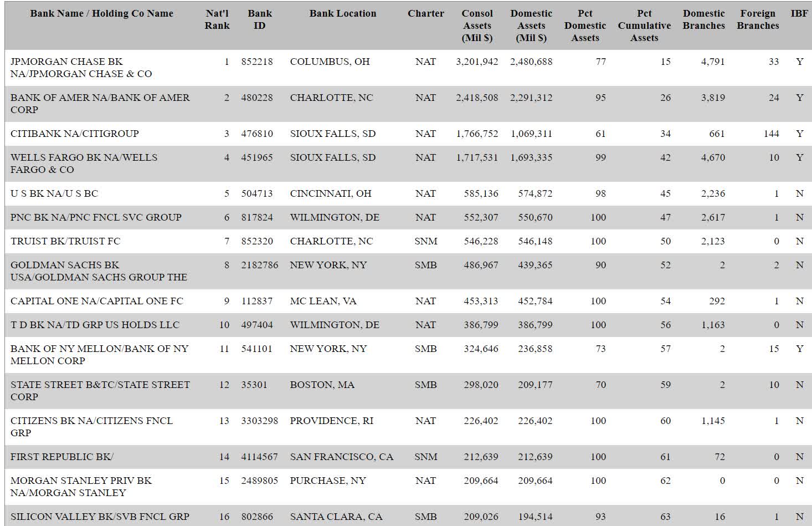Click the Charter column header

(x=426, y=13)
